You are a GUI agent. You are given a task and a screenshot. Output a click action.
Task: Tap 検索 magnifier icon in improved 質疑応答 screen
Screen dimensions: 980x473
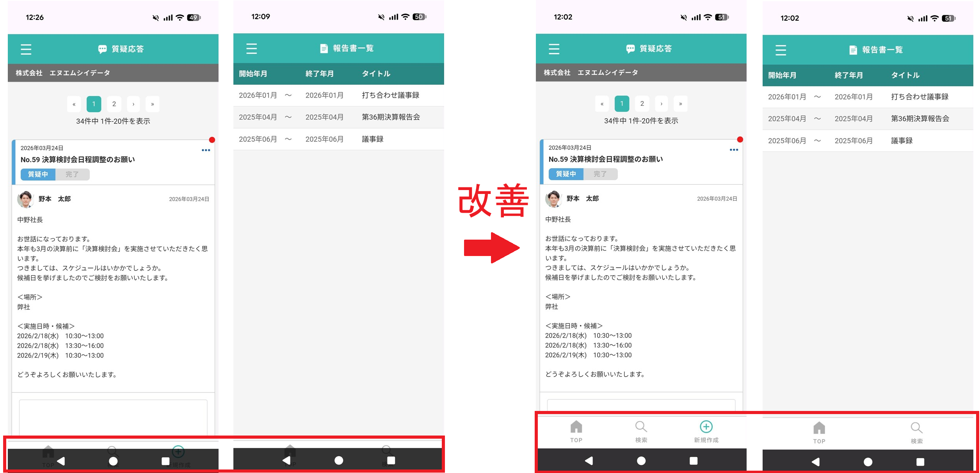click(641, 427)
